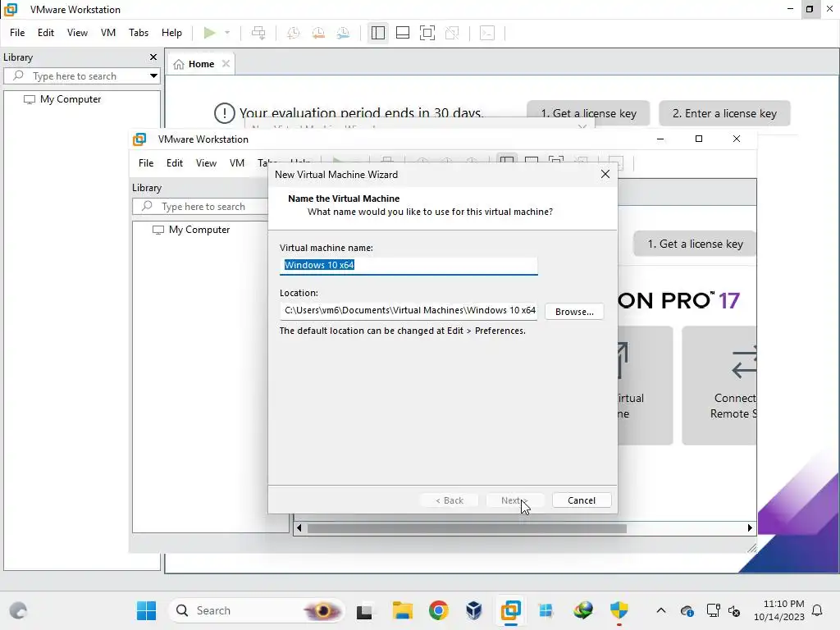This screenshot has width=840, height=630.
Task: Open View menu in outer window
Action: [x=77, y=33]
